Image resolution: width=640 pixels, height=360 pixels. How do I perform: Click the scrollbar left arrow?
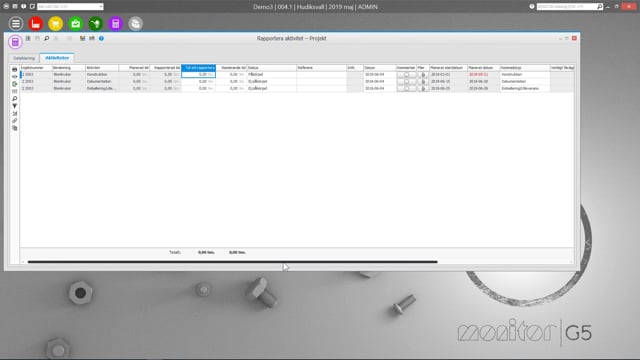[x=23, y=262]
